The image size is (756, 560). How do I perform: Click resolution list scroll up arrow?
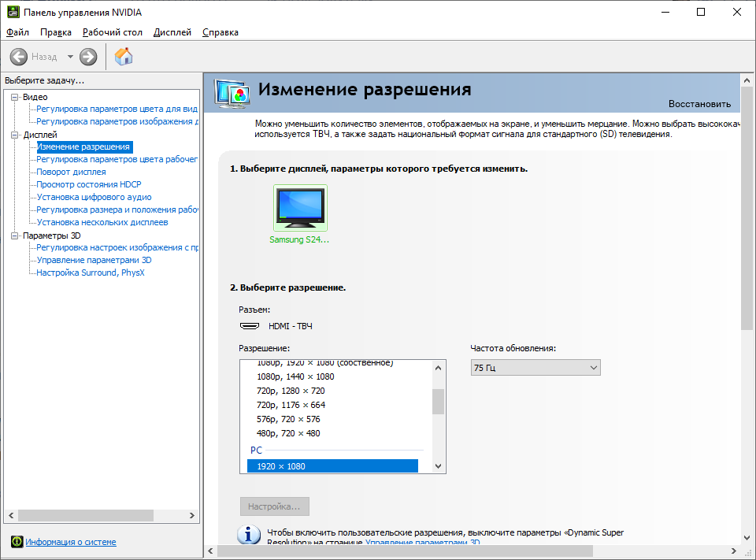[x=438, y=368]
